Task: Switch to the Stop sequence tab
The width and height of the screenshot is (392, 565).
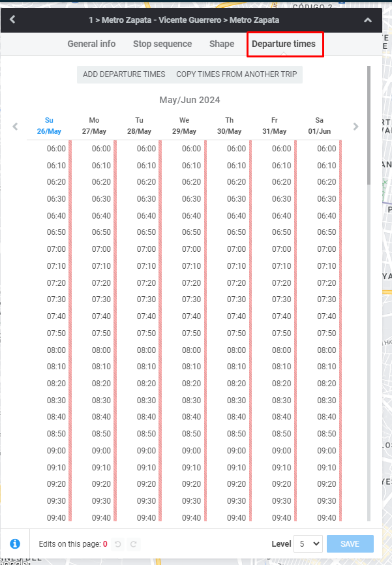Action: pos(162,44)
